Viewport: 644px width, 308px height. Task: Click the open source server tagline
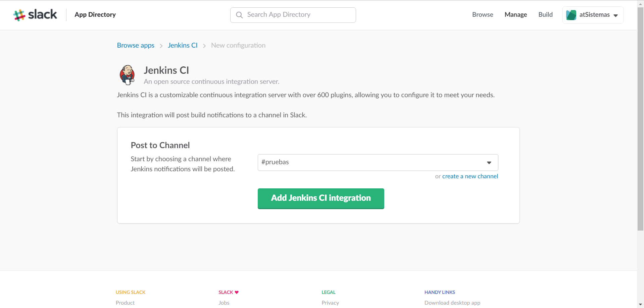pyautogui.click(x=211, y=81)
